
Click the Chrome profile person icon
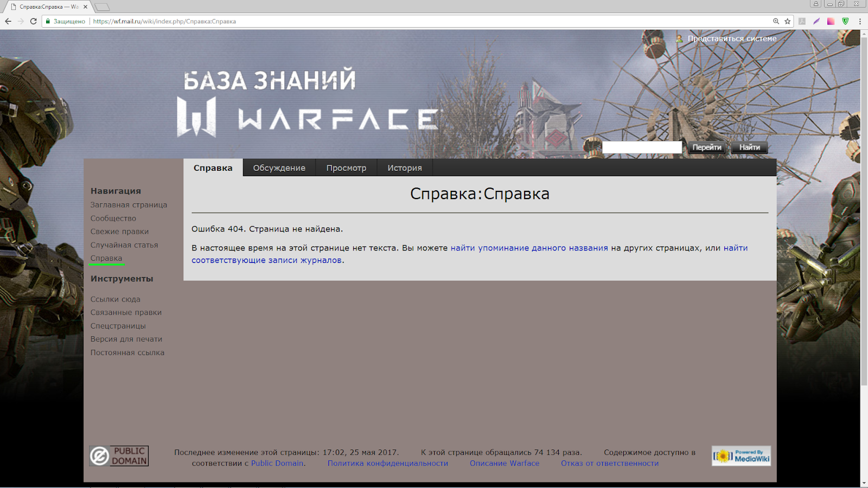816,4
